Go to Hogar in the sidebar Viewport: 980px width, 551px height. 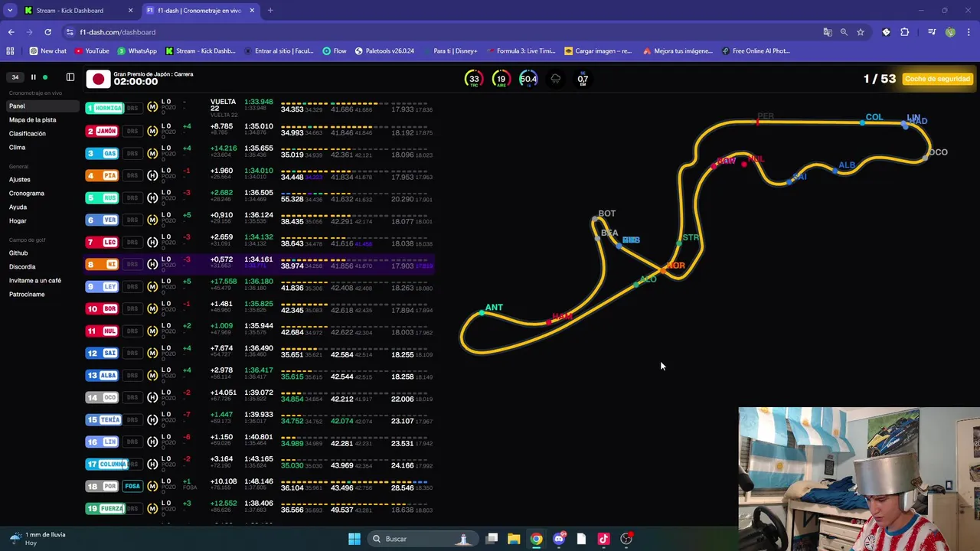click(18, 221)
